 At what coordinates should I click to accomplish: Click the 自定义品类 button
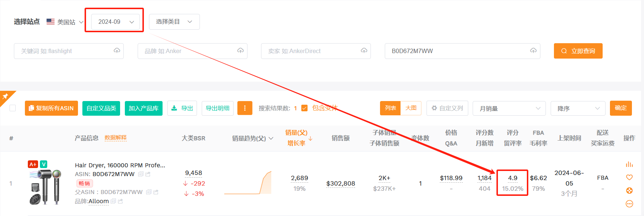[x=101, y=108]
